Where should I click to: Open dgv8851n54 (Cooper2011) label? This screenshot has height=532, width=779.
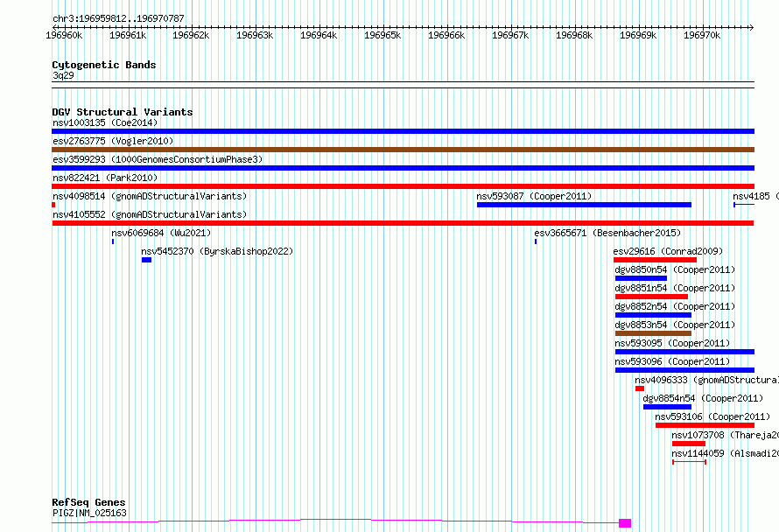tap(675, 288)
